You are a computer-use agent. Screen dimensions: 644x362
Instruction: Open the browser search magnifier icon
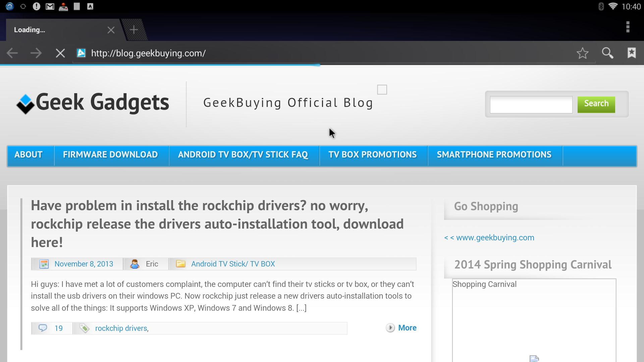607,53
